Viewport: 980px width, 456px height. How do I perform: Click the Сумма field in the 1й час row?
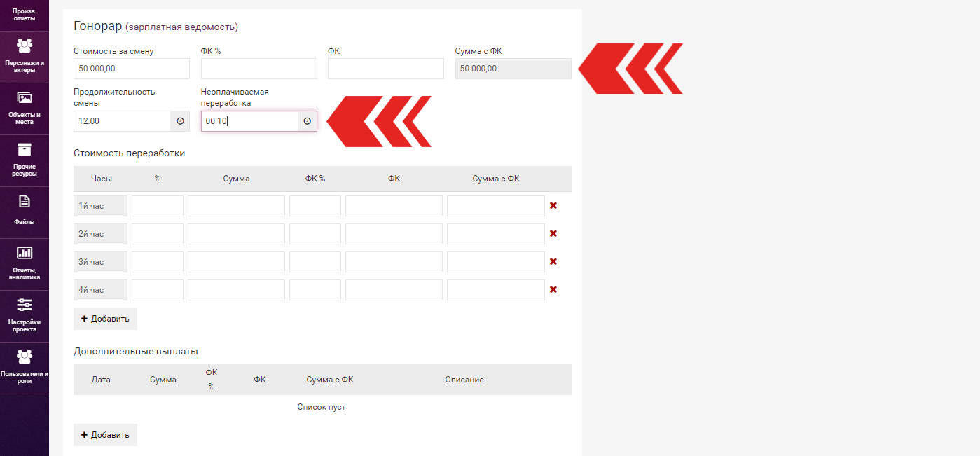pyautogui.click(x=236, y=206)
